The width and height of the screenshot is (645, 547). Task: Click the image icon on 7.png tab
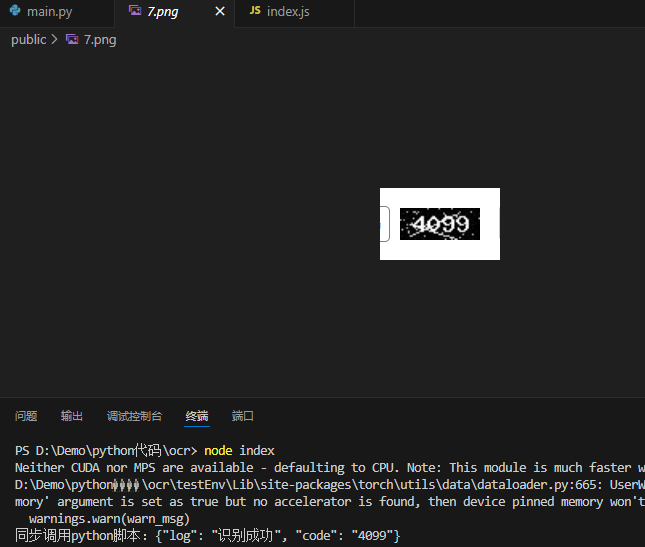(135, 10)
